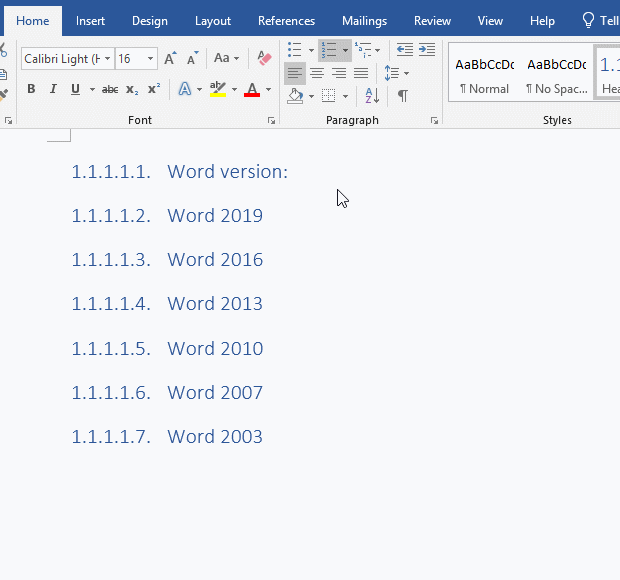This screenshot has width=620, height=580.
Task: Click list item 'Word version:'
Action: coord(228,172)
